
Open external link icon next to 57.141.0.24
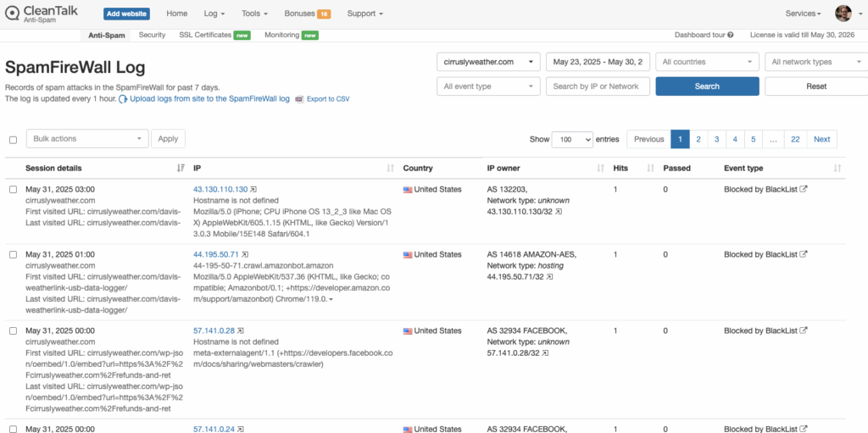pyautogui.click(x=240, y=429)
